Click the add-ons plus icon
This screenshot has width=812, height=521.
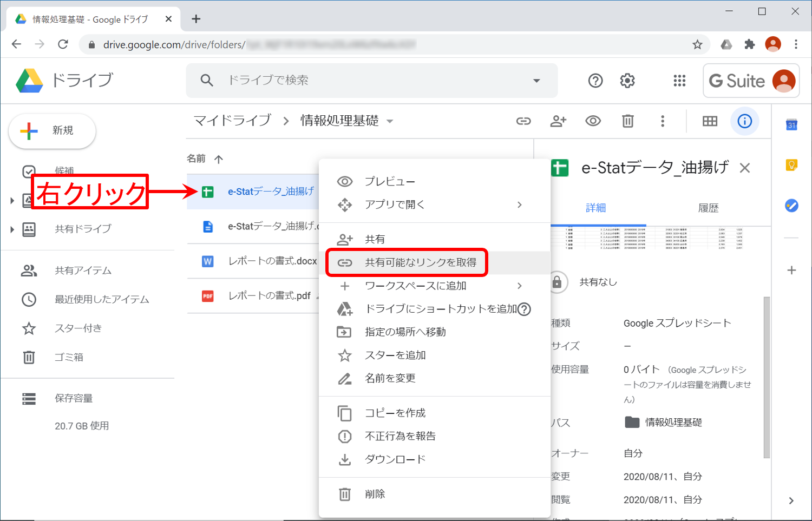point(791,270)
